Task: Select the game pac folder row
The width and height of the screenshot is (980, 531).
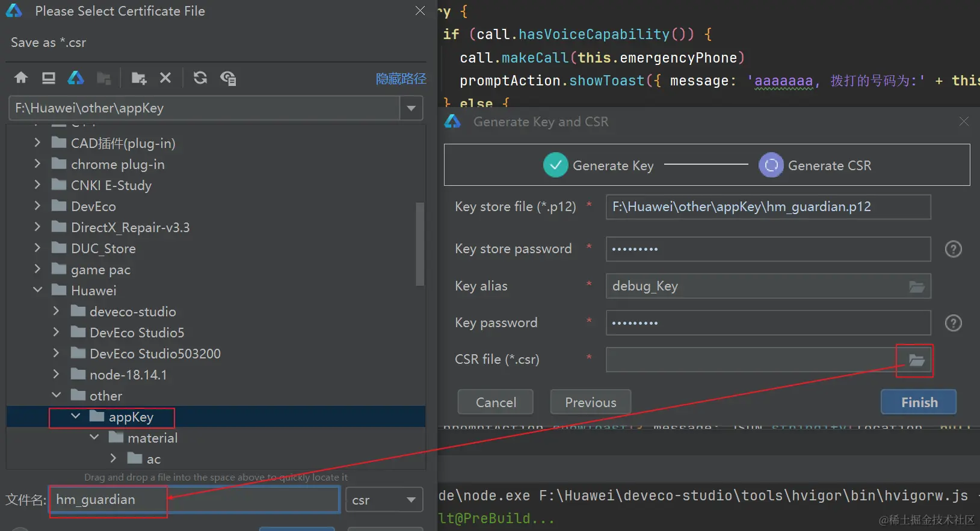Action: click(216, 269)
